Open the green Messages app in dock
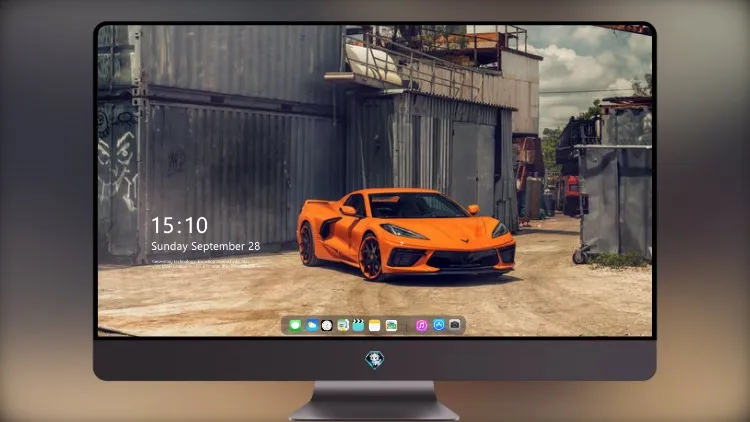Viewport: 750px width, 422px height. (x=295, y=325)
